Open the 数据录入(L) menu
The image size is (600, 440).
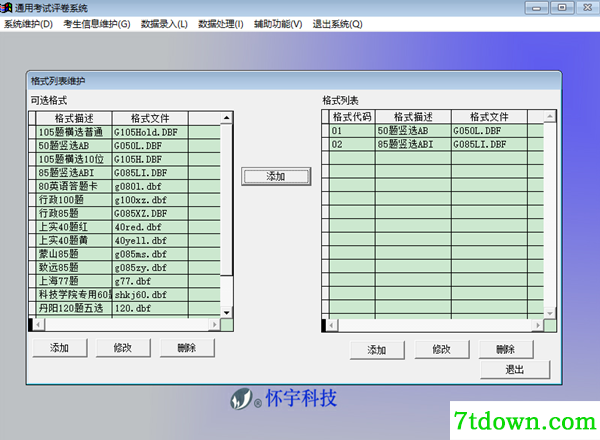click(164, 24)
